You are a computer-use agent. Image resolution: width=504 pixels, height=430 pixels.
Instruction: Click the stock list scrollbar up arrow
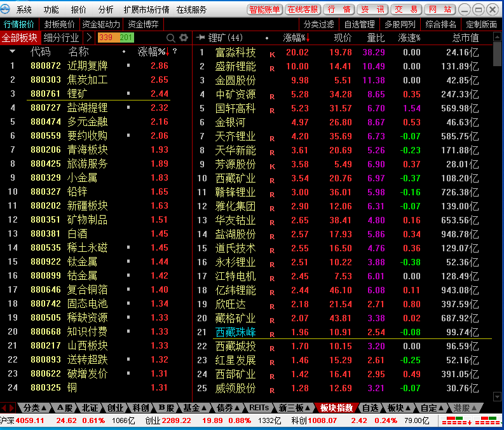pyautogui.click(x=497, y=37)
